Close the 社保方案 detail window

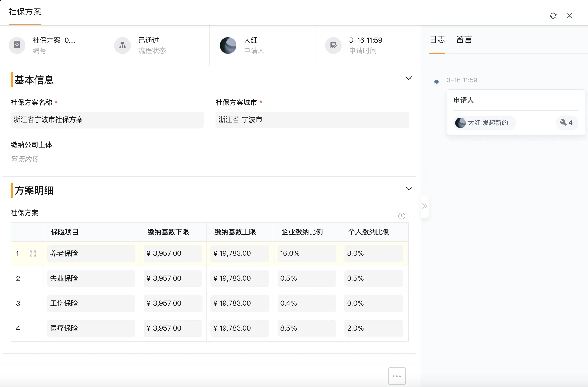(569, 16)
